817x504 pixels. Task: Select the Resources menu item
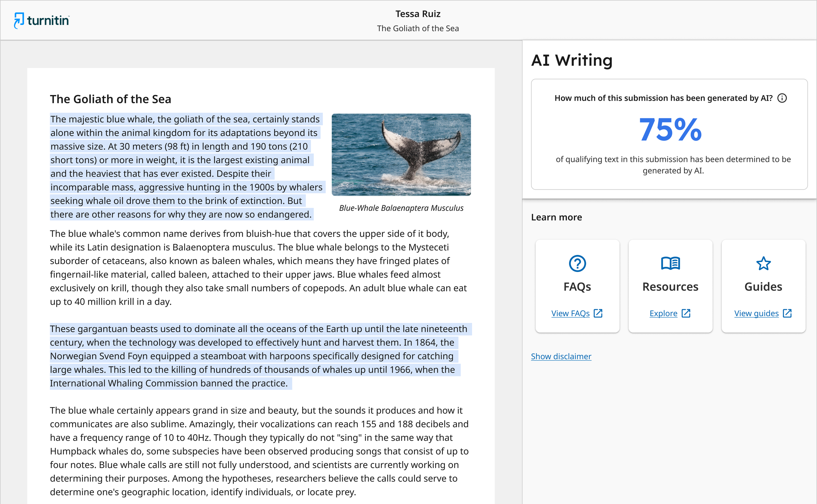click(670, 285)
